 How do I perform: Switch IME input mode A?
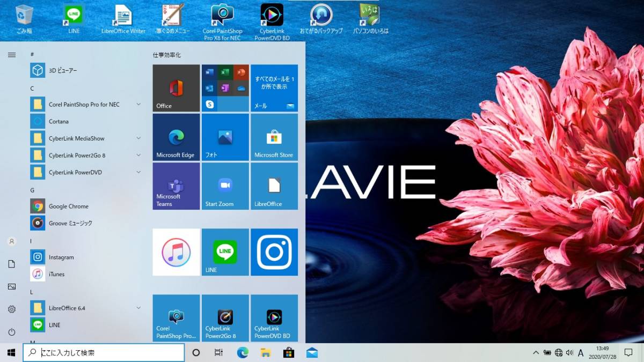pos(581,353)
